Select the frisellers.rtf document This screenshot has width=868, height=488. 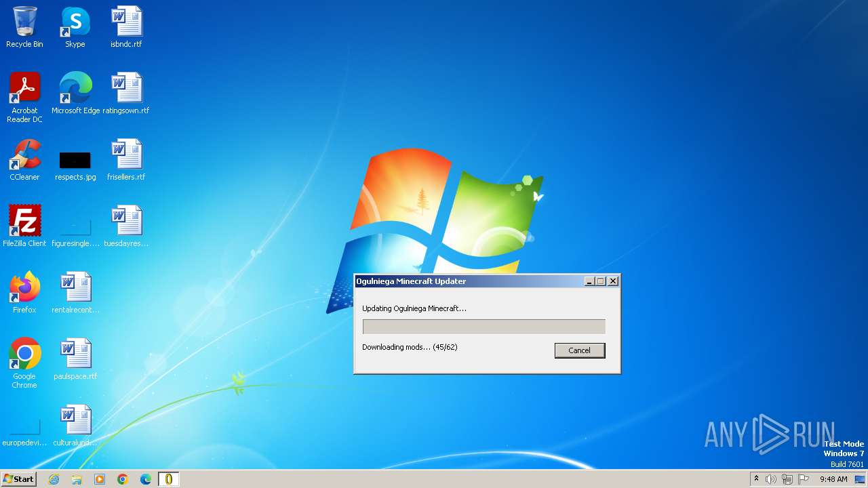pos(126,160)
